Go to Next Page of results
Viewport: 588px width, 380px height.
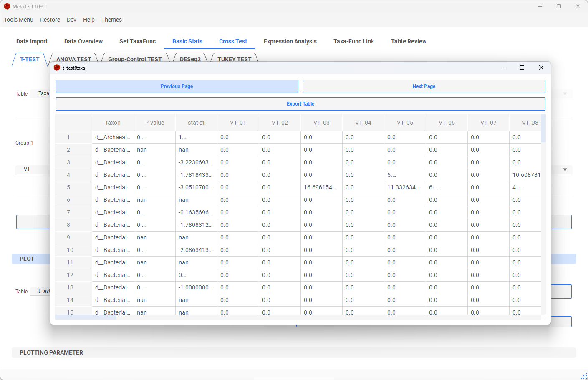(424, 86)
